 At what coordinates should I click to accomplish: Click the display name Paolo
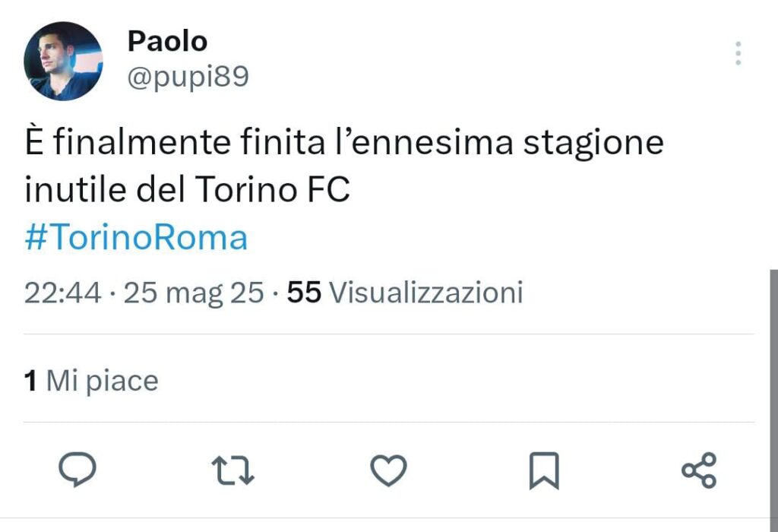(167, 42)
